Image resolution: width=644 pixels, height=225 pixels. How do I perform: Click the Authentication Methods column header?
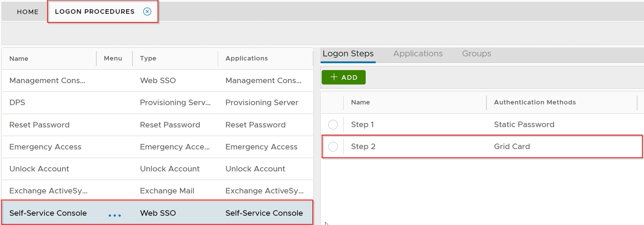535,102
